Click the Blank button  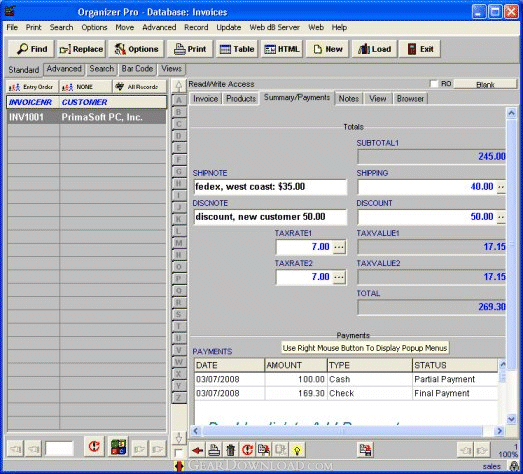(485, 84)
